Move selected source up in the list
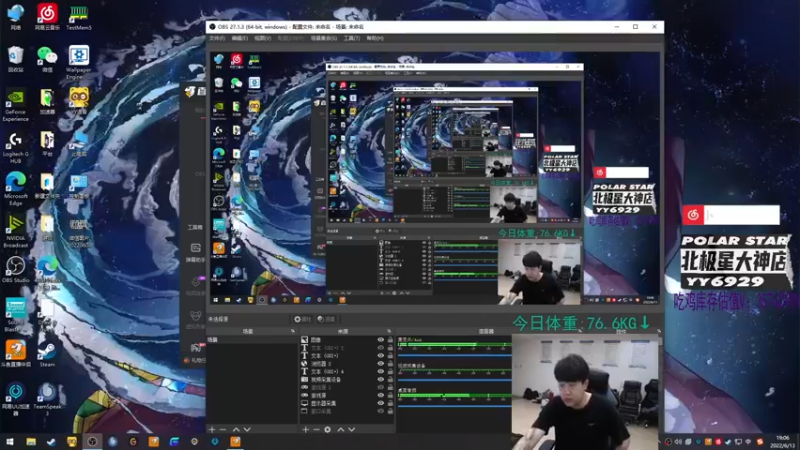The width and height of the screenshot is (800, 450). click(x=341, y=430)
